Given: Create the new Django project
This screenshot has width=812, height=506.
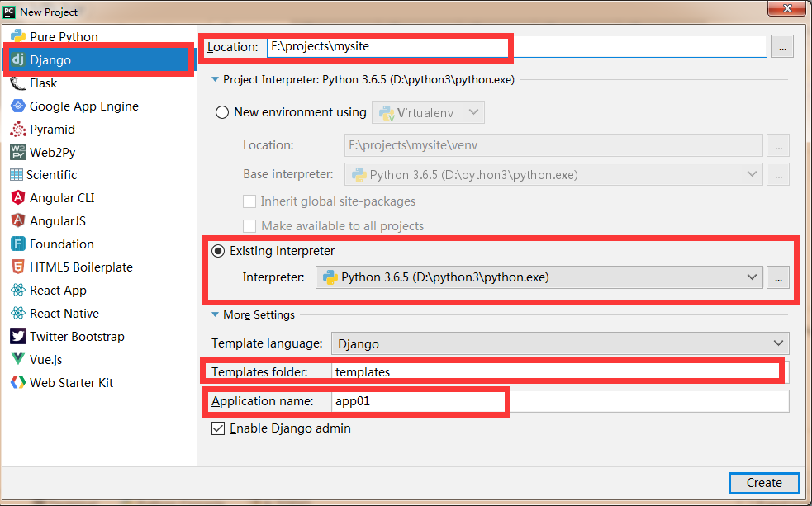Looking at the screenshot, I should coord(764,483).
